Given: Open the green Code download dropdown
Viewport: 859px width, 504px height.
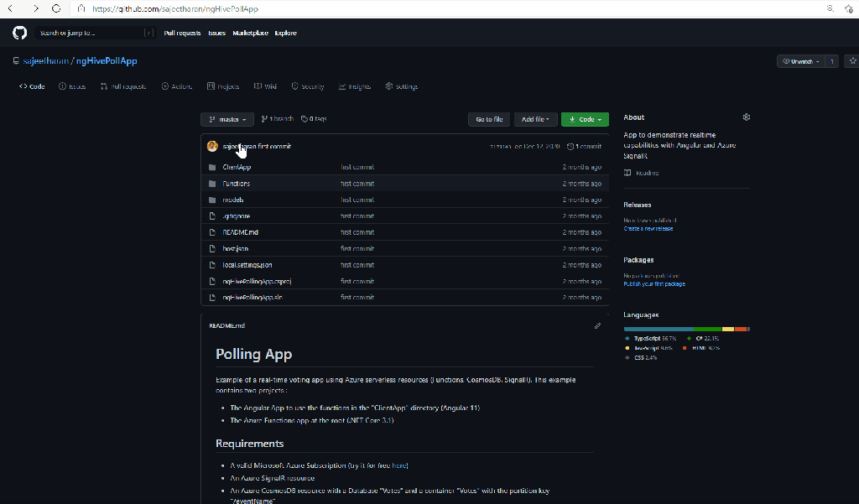Looking at the screenshot, I should coord(585,119).
